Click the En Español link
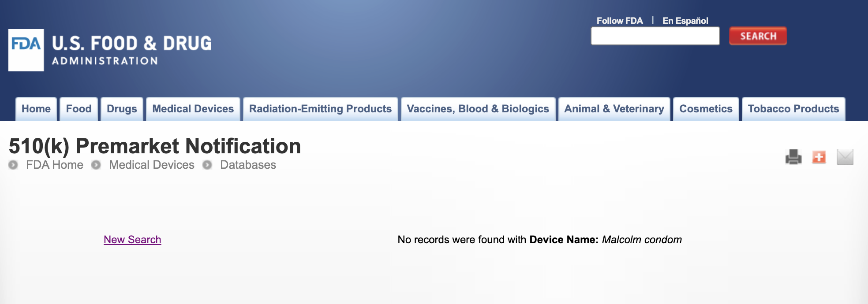 coord(685,21)
